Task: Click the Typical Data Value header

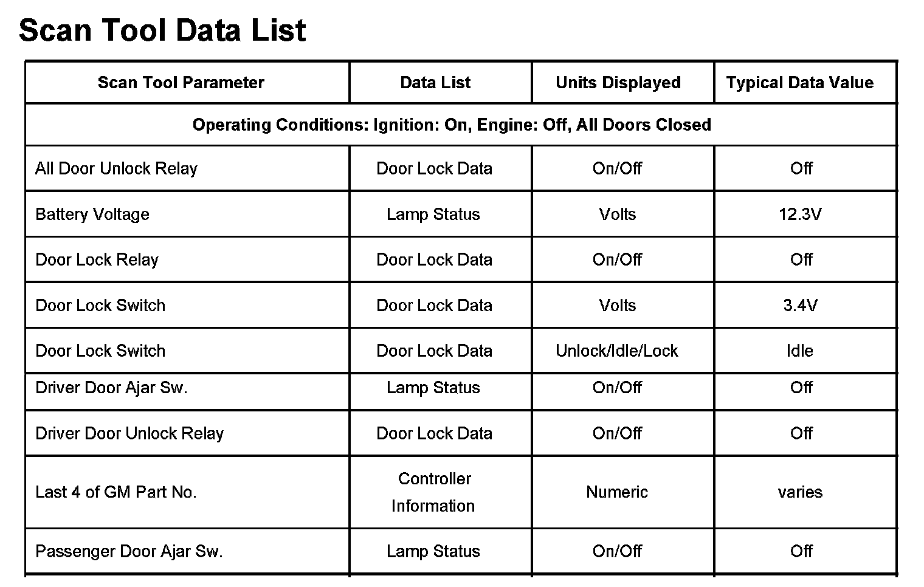Action: 799,83
